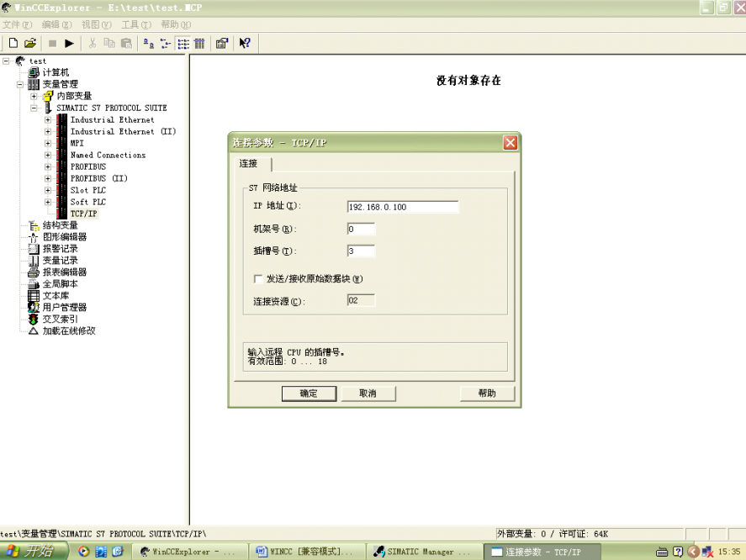The width and height of the screenshot is (746, 560).
Task: Click the Cut scissors toolbar icon
Action: (x=93, y=43)
